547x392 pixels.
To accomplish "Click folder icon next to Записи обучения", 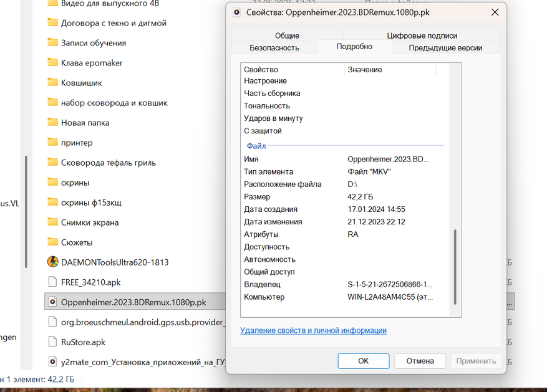I will [52, 42].
